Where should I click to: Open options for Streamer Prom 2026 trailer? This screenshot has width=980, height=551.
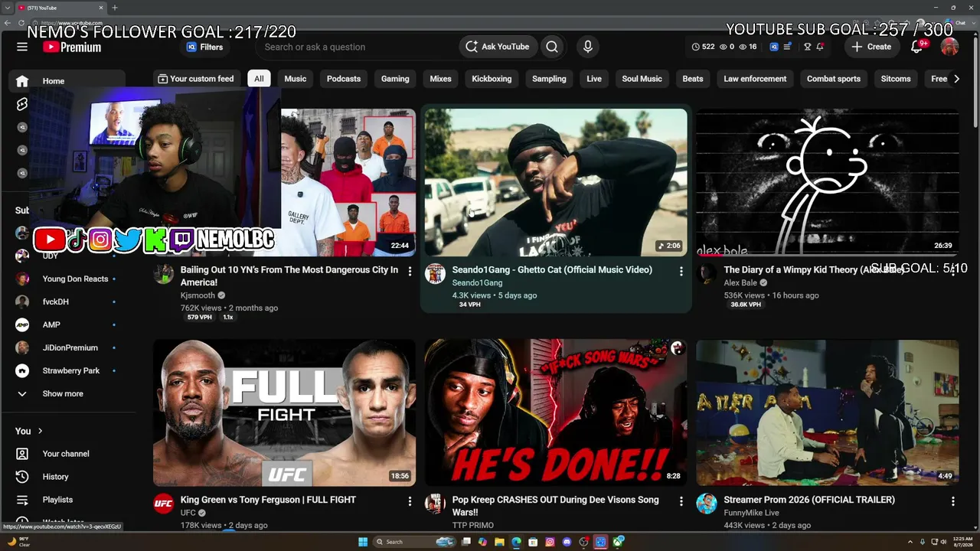coord(953,501)
